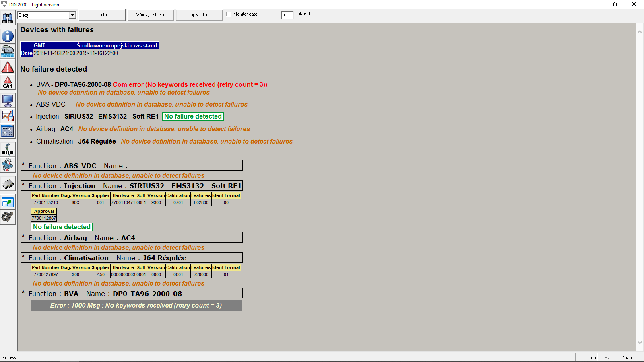644x362 pixels.
Task: Click features value E02800 cell
Action: [x=201, y=202]
